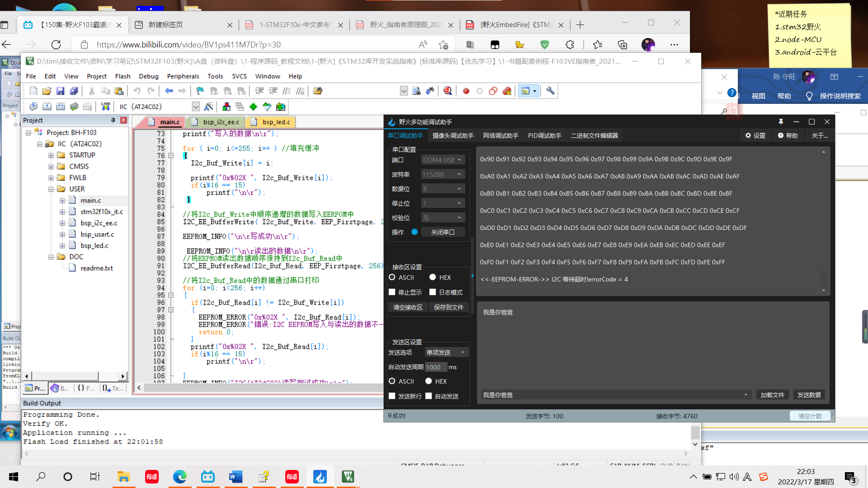868x488 pixels.
Task: Open Options for Target magic wand icon
Action: click(x=208, y=107)
